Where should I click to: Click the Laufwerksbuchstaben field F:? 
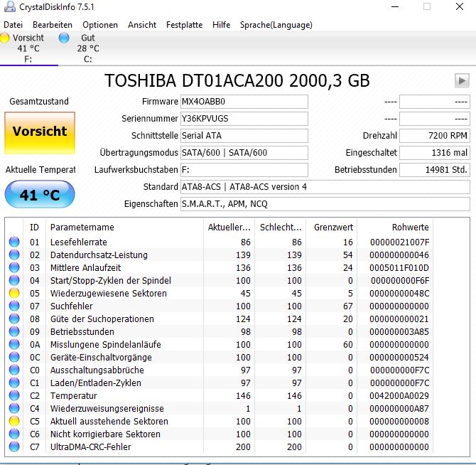pos(244,169)
